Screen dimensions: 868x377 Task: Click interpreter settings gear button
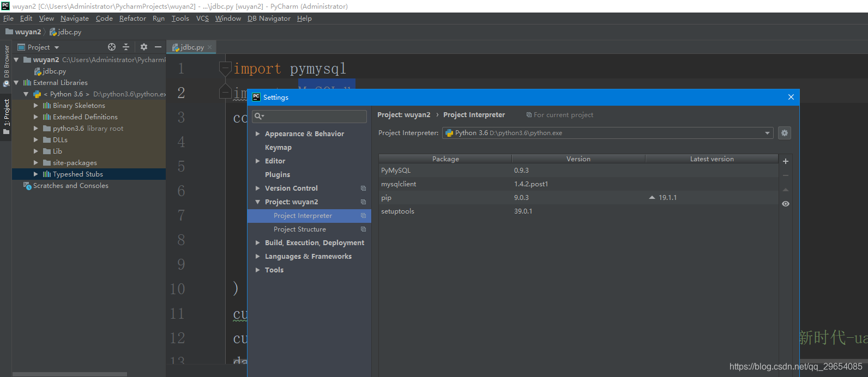point(785,133)
